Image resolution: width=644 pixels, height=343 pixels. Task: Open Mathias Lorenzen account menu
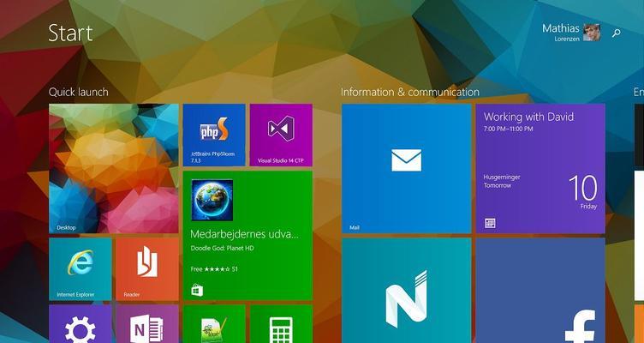(x=561, y=33)
